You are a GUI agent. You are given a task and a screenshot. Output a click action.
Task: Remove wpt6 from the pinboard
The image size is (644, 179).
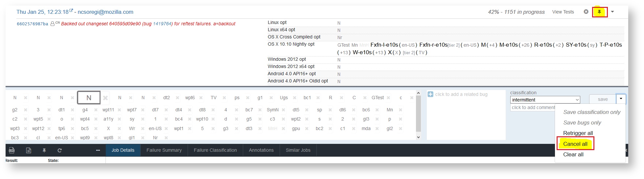click(201, 98)
